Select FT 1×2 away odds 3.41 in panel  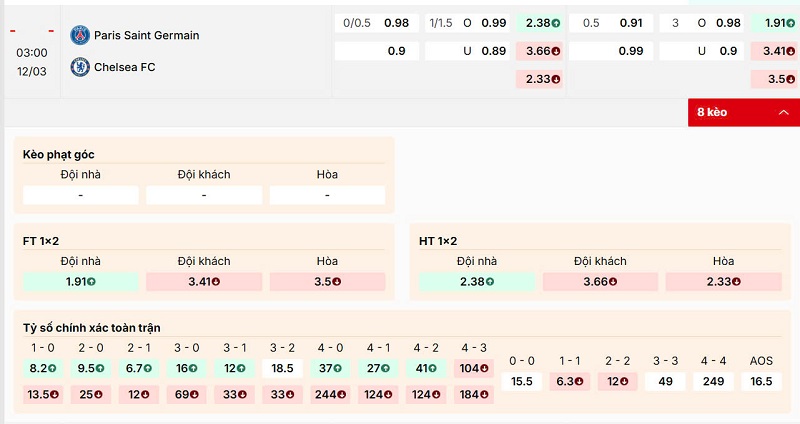(204, 282)
